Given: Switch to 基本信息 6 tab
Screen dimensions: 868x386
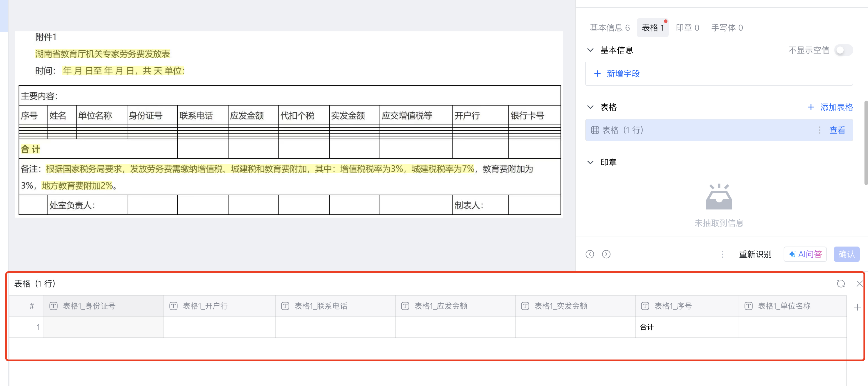Looking at the screenshot, I should tap(610, 28).
